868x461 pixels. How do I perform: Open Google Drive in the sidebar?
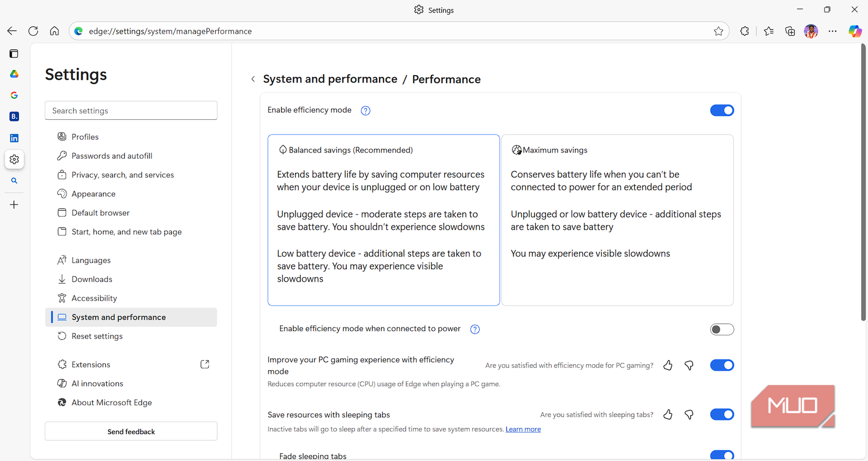[14, 74]
